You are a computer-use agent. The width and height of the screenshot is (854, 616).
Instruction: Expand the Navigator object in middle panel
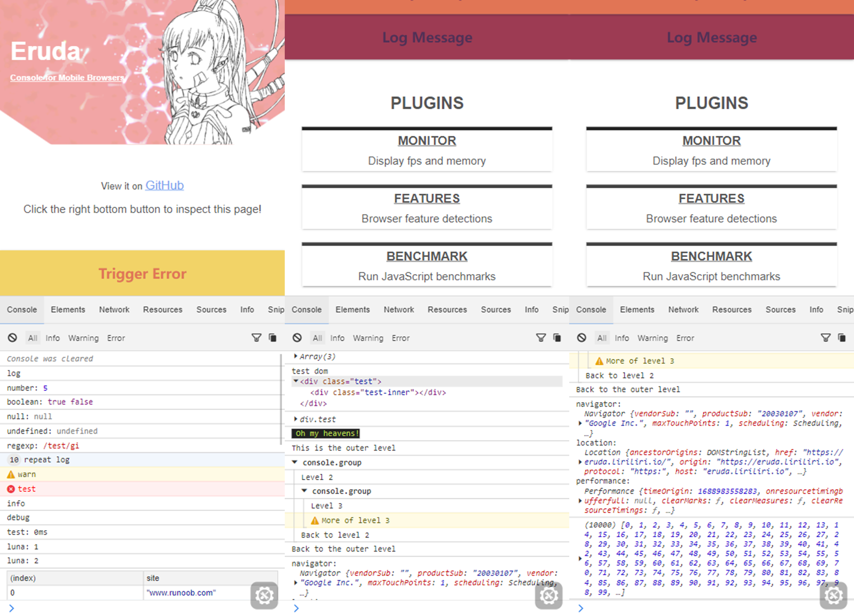pyautogui.click(x=295, y=582)
